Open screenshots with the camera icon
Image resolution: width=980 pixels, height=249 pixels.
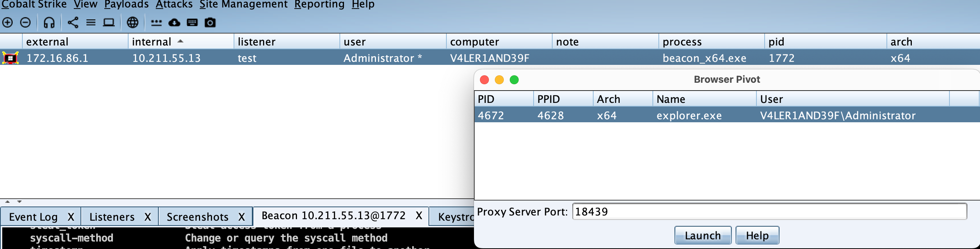210,22
